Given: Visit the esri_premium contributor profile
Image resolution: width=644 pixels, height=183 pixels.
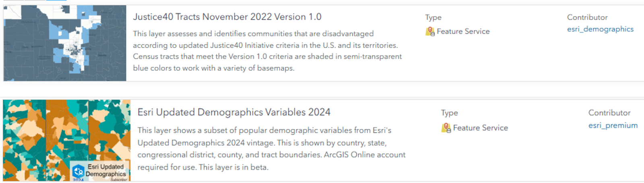Looking at the screenshot, I should (x=613, y=125).
